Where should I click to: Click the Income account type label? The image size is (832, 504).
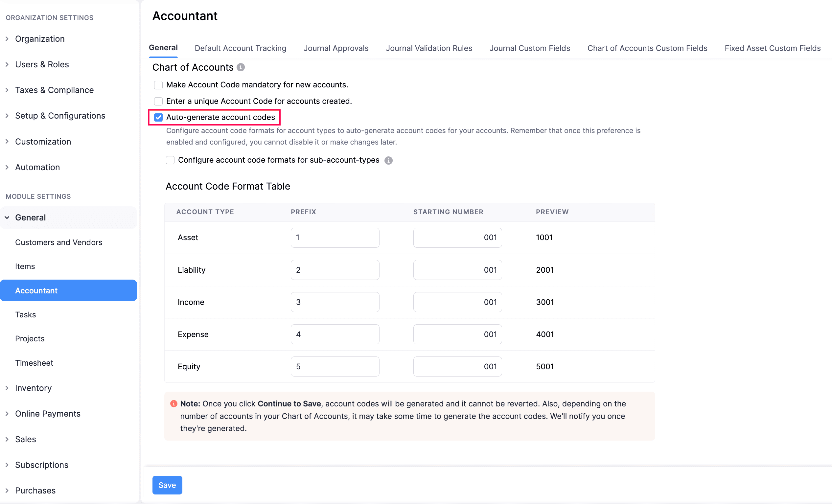(x=191, y=302)
